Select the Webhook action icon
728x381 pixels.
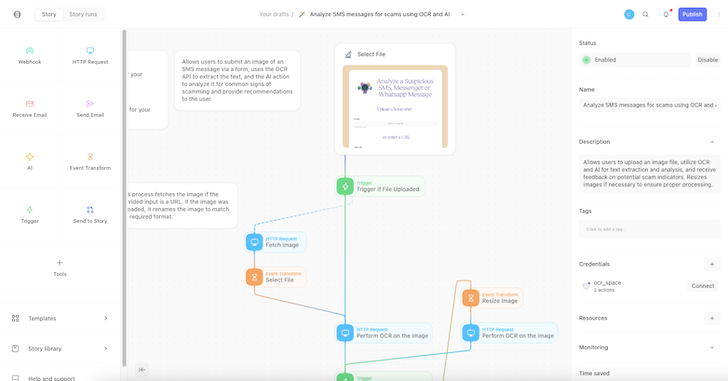[30, 51]
